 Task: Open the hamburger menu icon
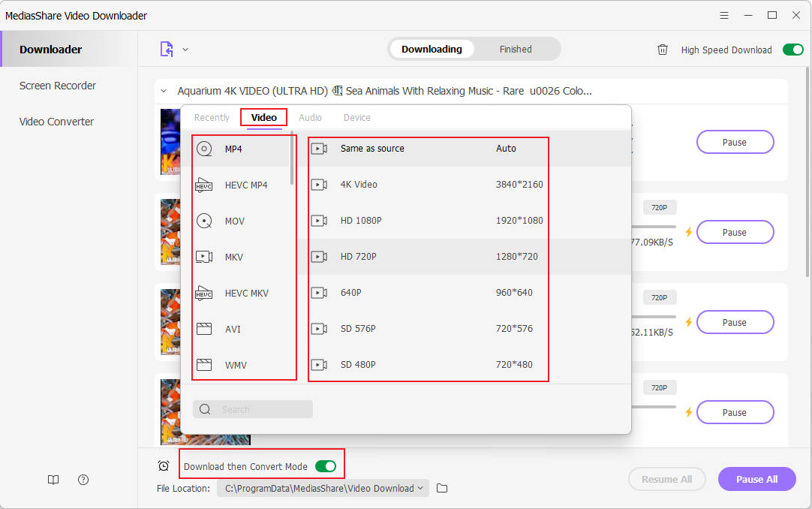[724, 16]
